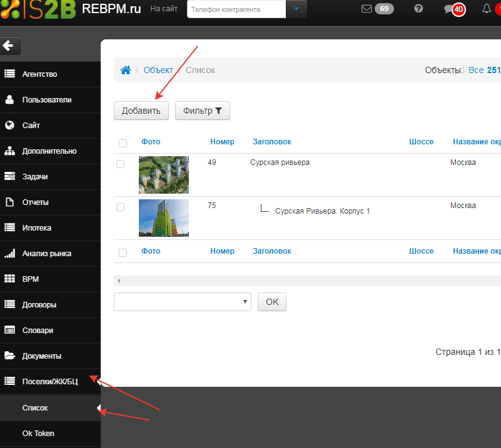Click the back arrow button in sidebar
The width and height of the screenshot is (501, 448).
10,46
